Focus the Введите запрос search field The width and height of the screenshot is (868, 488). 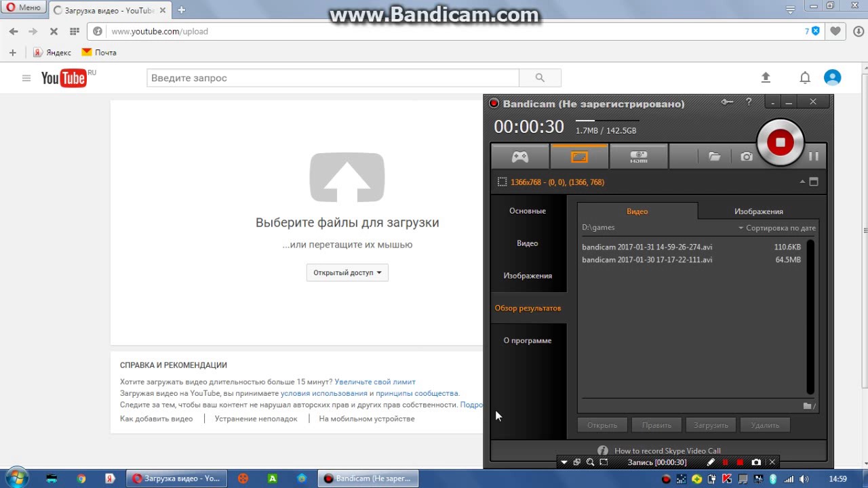(332, 78)
